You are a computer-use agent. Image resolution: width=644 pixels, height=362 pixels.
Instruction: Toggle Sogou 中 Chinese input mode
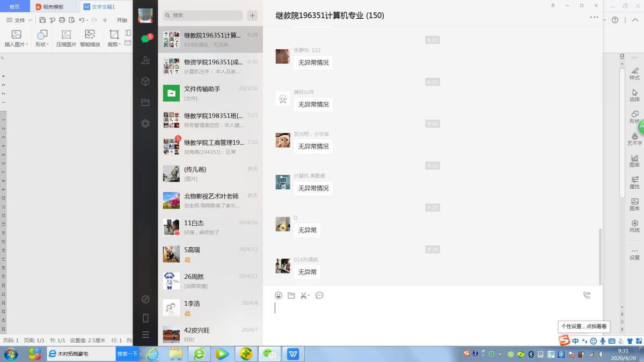575,341
